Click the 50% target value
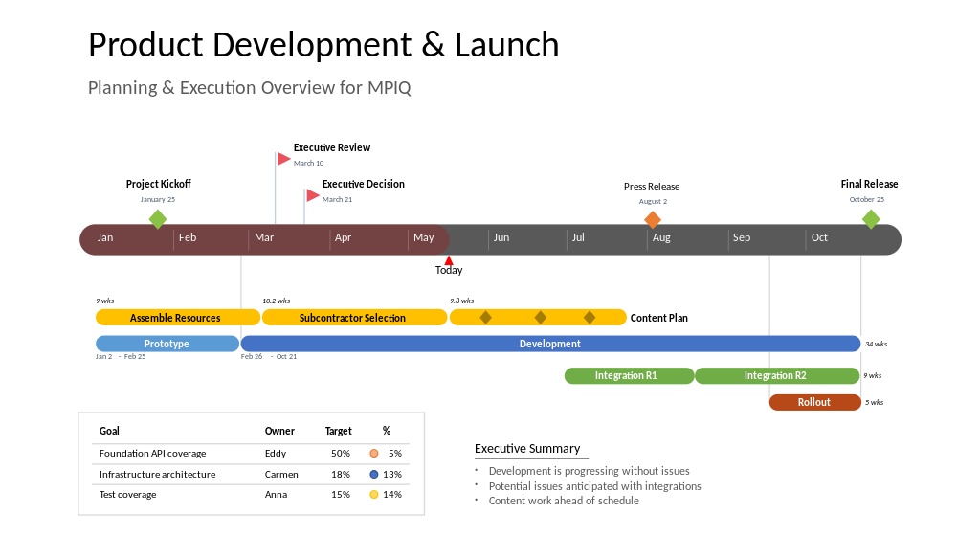The image size is (980, 536). (x=341, y=454)
